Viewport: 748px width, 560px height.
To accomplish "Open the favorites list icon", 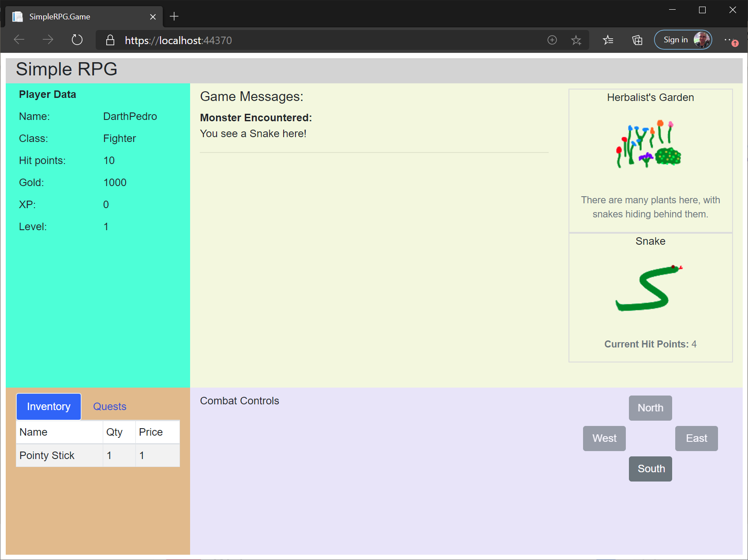I will point(608,41).
